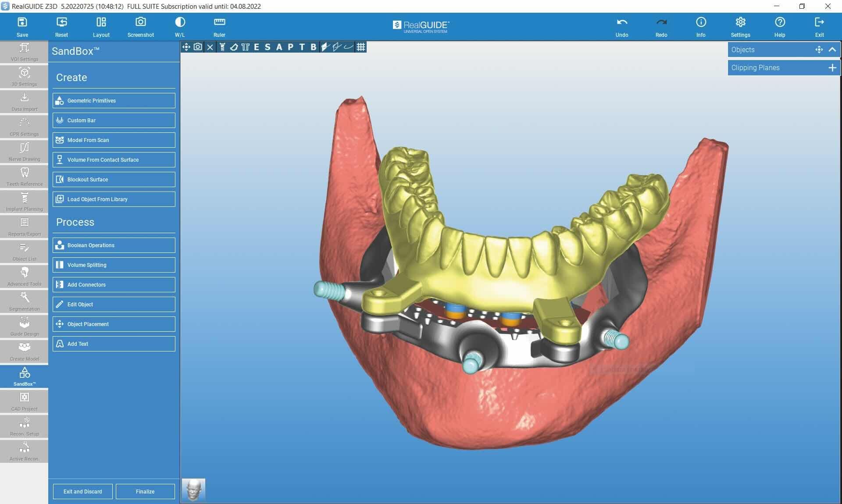Select Boolean Operations in Process list
This screenshot has width=842, height=504.
[114, 245]
